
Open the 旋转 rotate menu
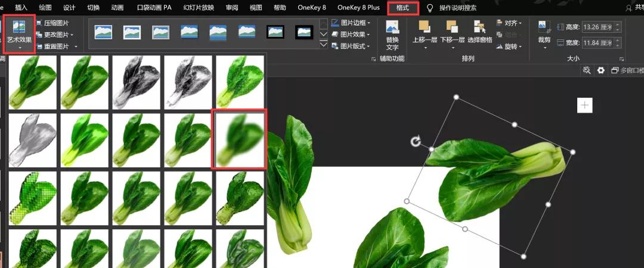click(509, 47)
